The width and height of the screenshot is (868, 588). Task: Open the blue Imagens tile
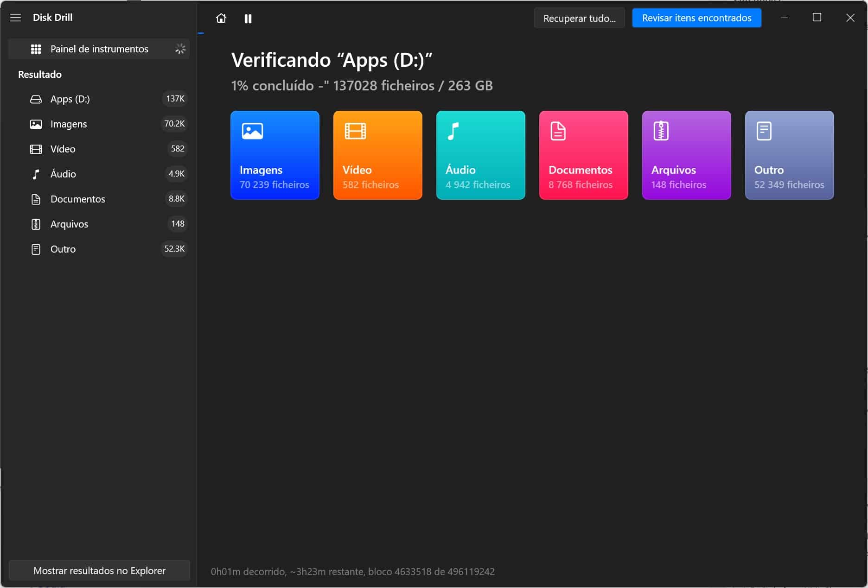[x=274, y=155]
